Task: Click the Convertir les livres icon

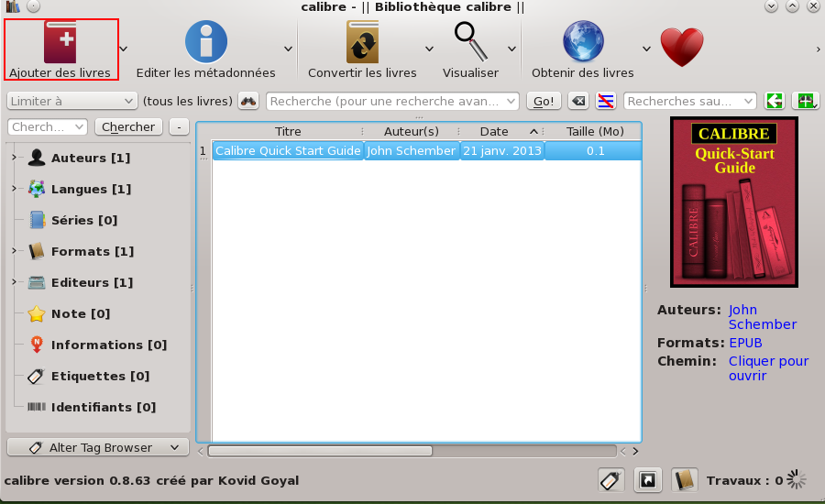Action: click(362, 42)
